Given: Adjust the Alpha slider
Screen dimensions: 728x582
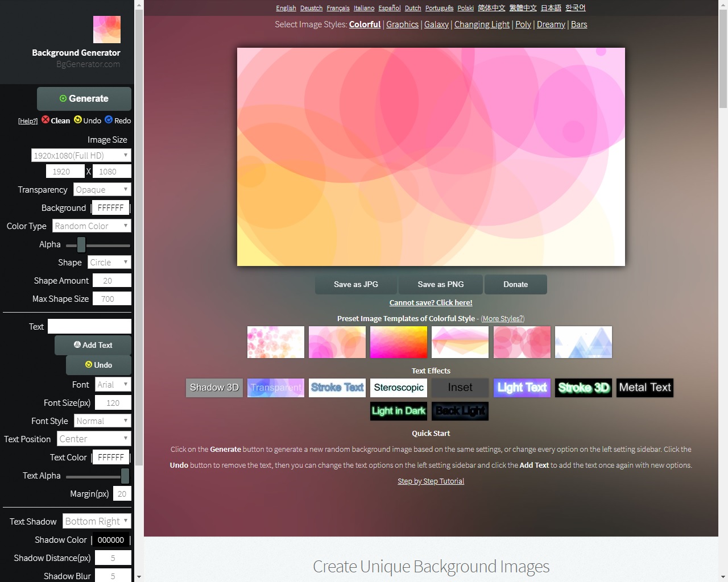Looking at the screenshot, I should pyautogui.click(x=81, y=245).
